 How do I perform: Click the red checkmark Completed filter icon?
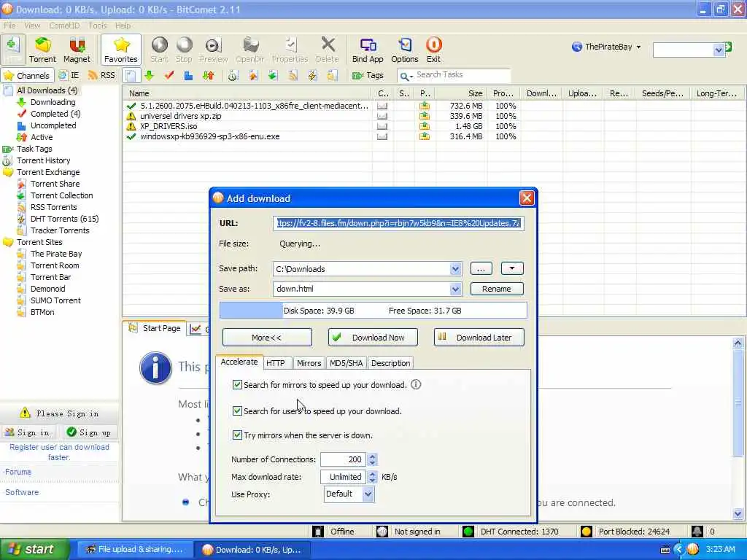[169, 75]
